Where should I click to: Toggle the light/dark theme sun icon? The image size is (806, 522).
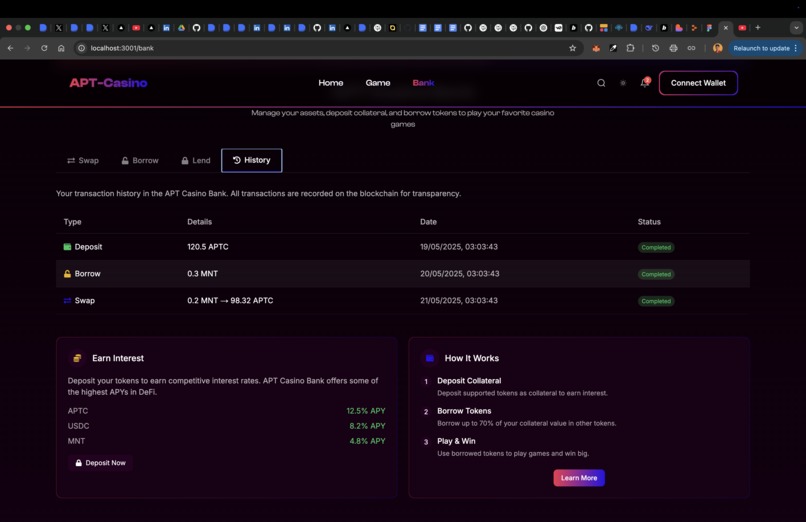pos(623,83)
